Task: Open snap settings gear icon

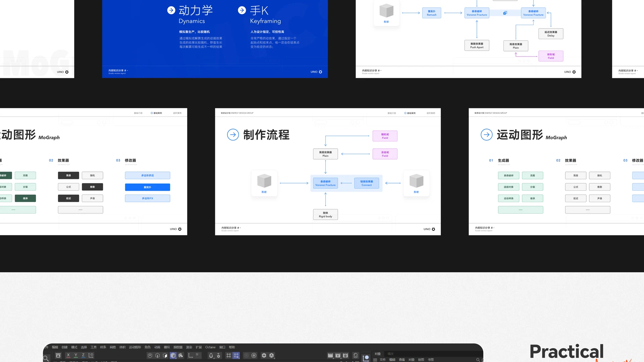Action: [219, 355]
